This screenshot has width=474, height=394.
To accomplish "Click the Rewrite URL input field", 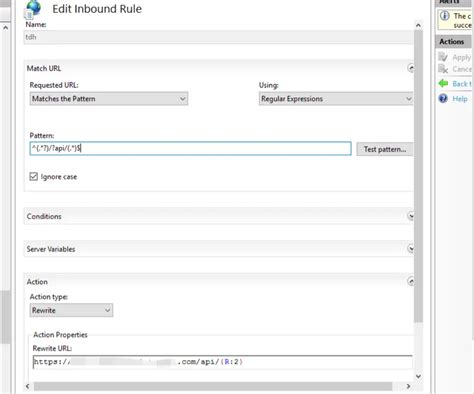I will pos(223,362).
